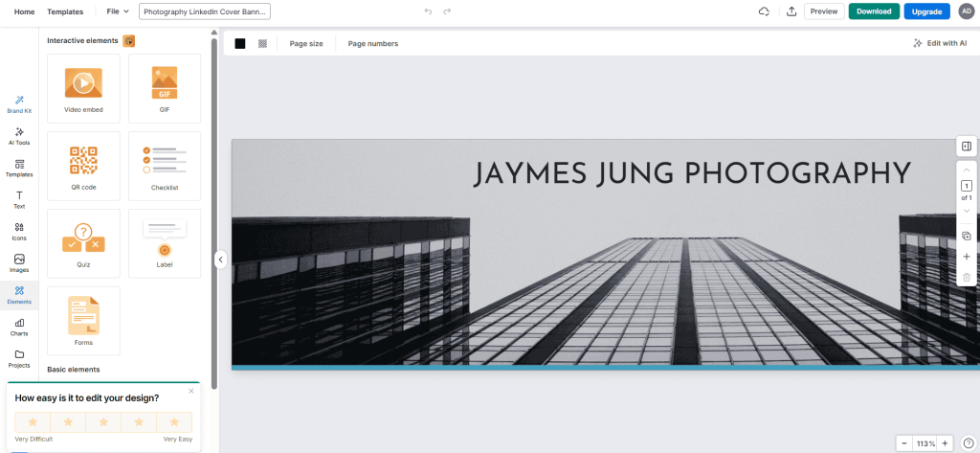Delete the page with trash icon
The width and height of the screenshot is (980, 453).
click(967, 277)
